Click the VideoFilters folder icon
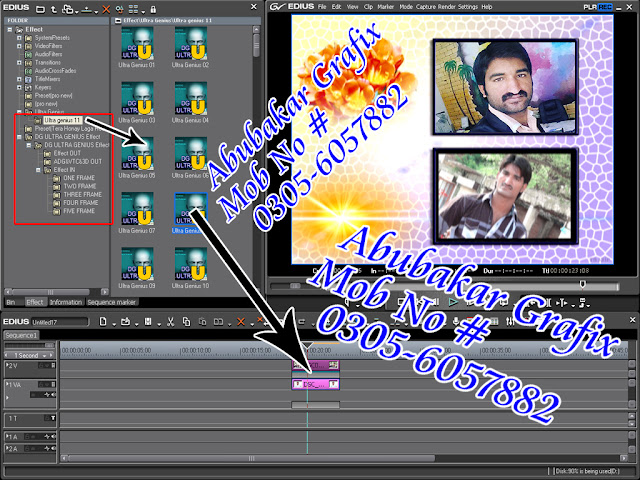This screenshot has width=640, height=480. click(x=29, y=46)
